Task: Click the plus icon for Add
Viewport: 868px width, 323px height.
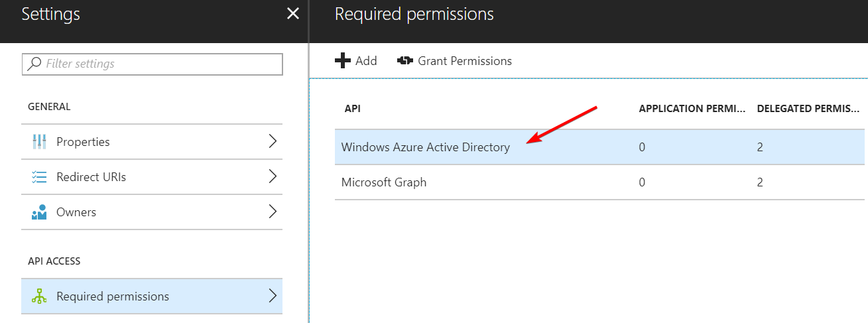Action: click(x=342, y=61)
